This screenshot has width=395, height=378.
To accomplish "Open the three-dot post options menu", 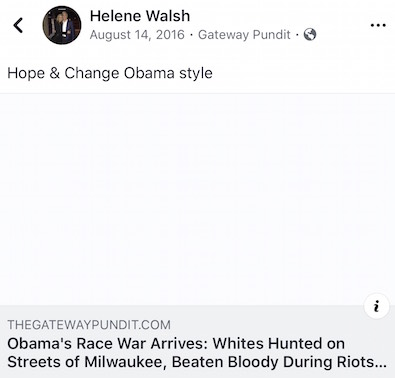I will [378, 25].
